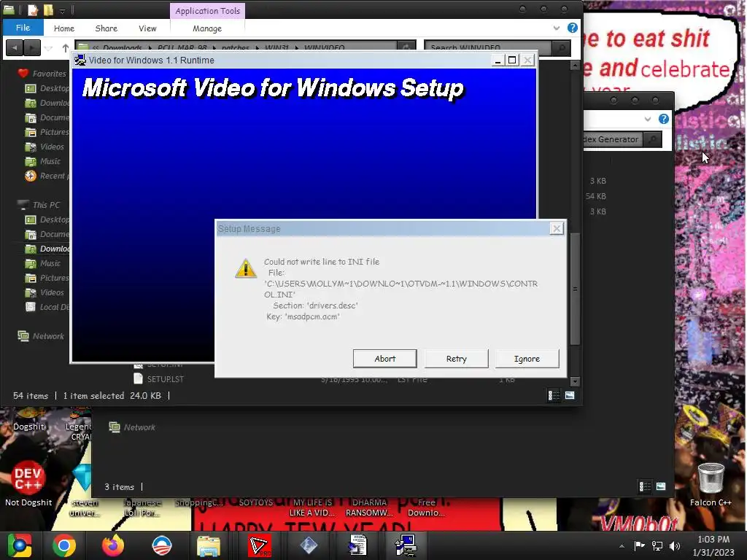747x560 pixels.
Task: Switch to details view icon in WINVIDEO status bar
Action: pyautogui.click(x=553, y=396)
